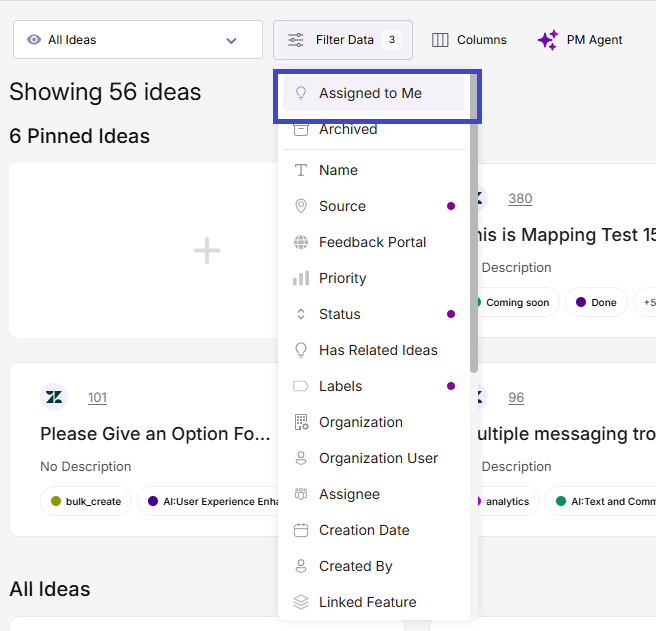The height and width of the screenshot is (631, 656).
Task: Click the Filter Data sliders icon
Action: [x=295, y=40]
